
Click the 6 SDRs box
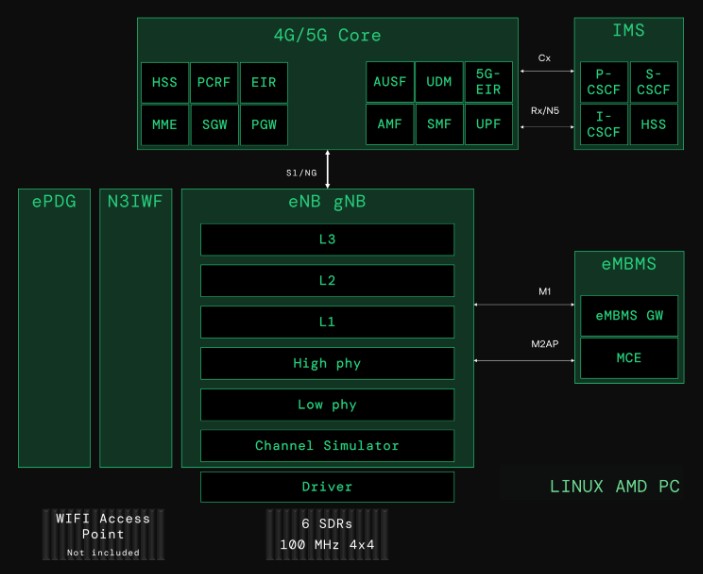pyautogui.click(x=327, y=534)
